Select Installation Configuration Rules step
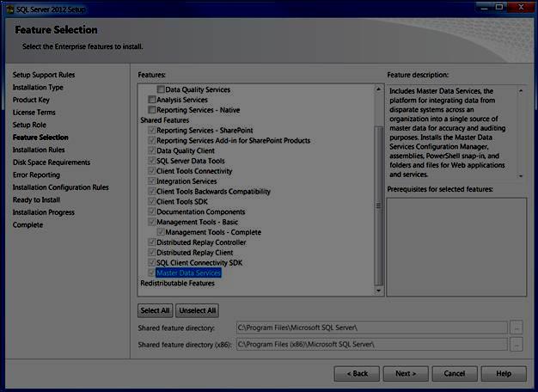 point(60,187)
